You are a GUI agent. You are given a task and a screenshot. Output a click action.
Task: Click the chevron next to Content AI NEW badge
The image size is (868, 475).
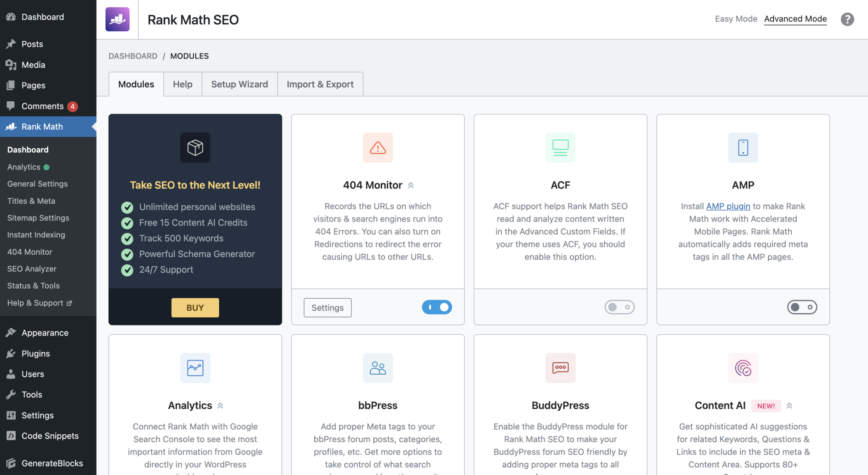[789, 406]
